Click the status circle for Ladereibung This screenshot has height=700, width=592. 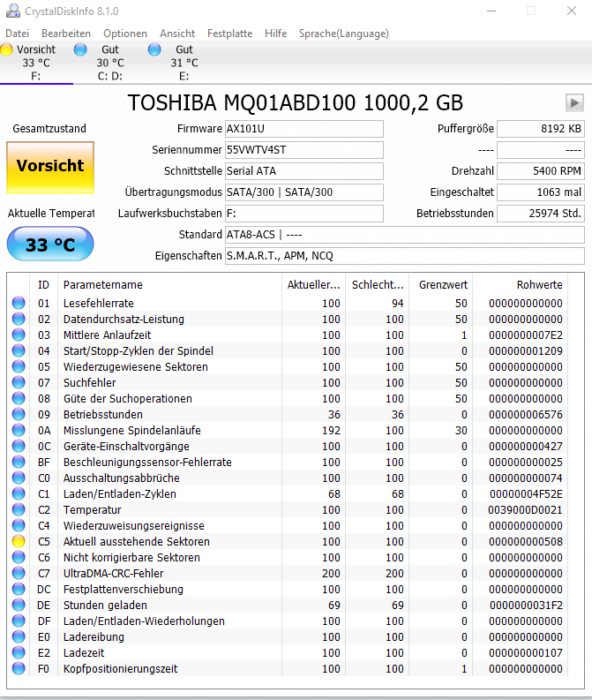click(x=19, y=636)
